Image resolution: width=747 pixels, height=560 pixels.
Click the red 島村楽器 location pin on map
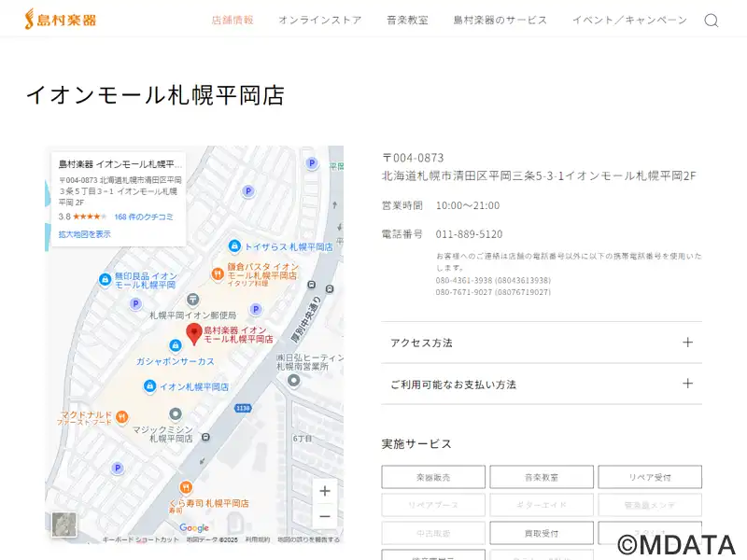pos(194,333)
